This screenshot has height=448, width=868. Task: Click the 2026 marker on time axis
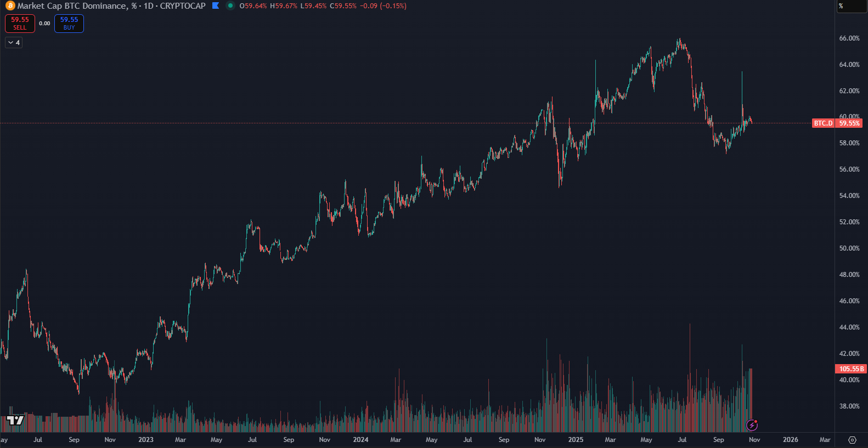point(790,440)
